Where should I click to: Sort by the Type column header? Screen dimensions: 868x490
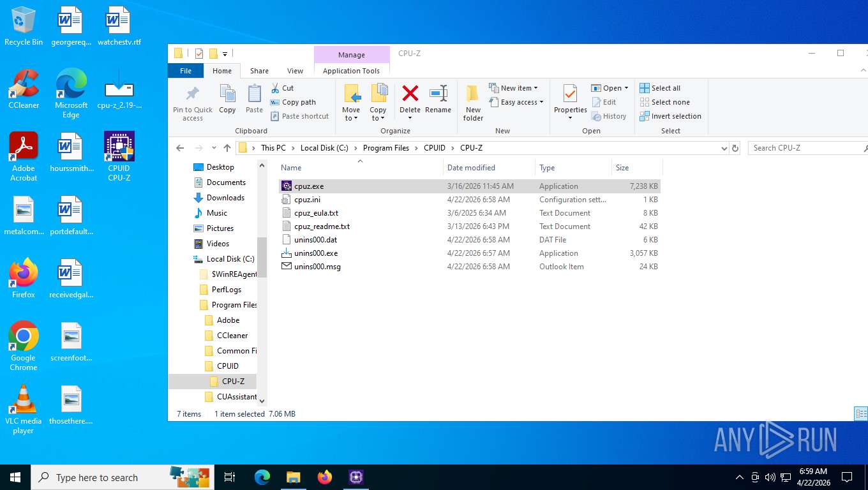pos(573,168)
